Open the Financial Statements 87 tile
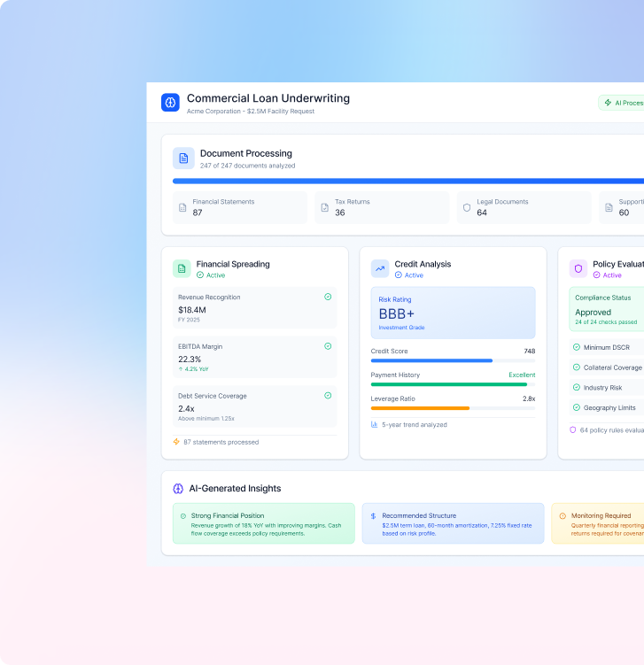 (x=239, y=207)
